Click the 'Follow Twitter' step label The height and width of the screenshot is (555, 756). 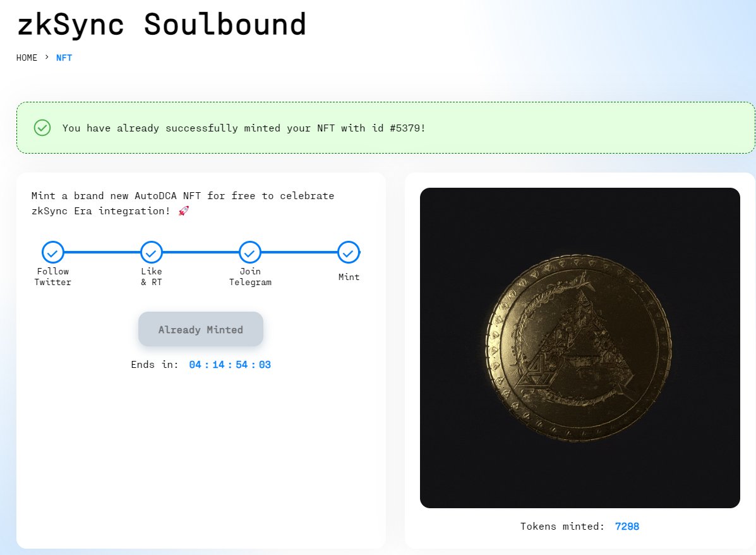click(x=52, y=276)
